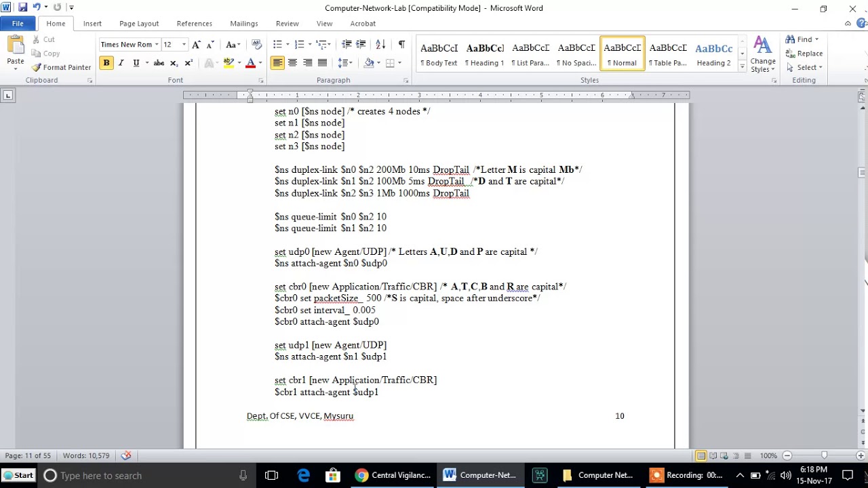Screen dimensions: 868x488
Task: Click Format Painter
Action: click(60, 67)
